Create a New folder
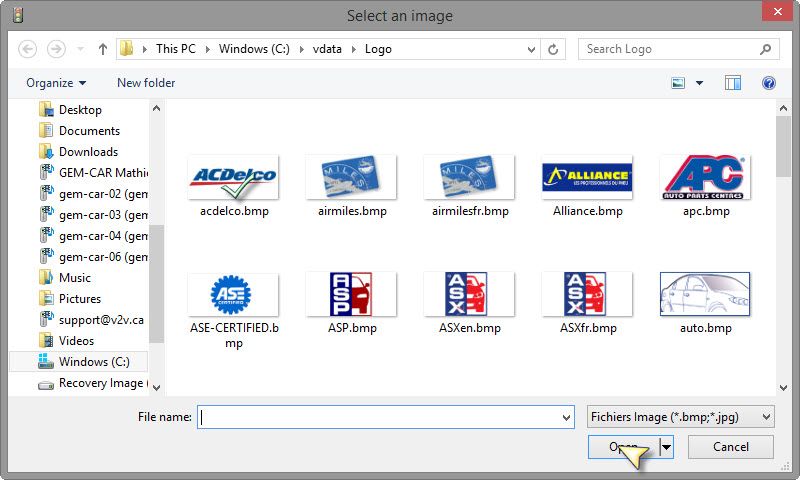 tap(146, 83)
